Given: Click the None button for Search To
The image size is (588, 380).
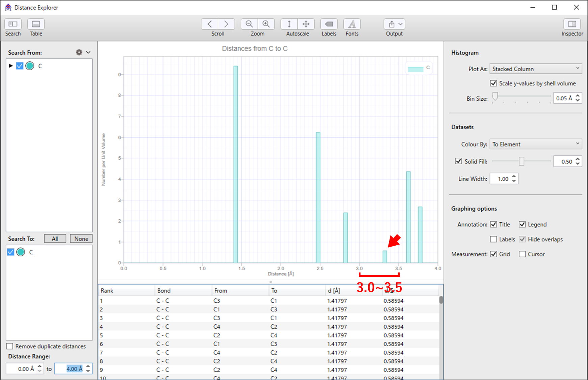Looking at the screenshot, I should tap(81, 239).
